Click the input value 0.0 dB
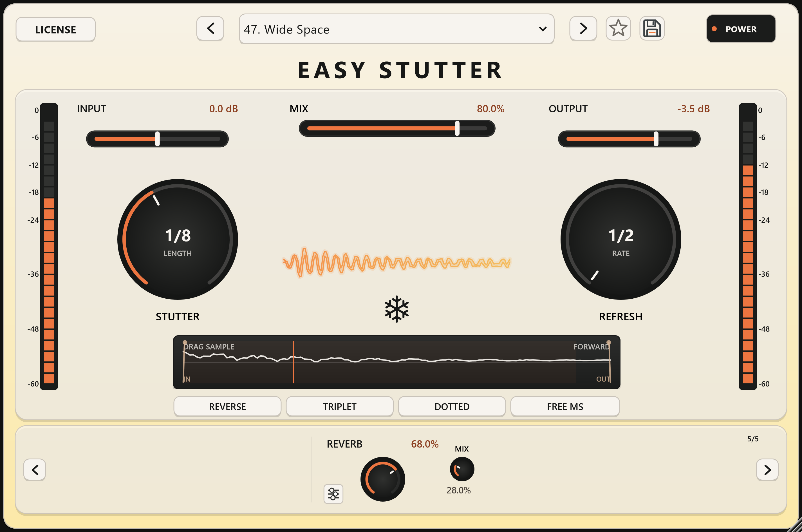 pyautogui.click(x=223, y=109)
